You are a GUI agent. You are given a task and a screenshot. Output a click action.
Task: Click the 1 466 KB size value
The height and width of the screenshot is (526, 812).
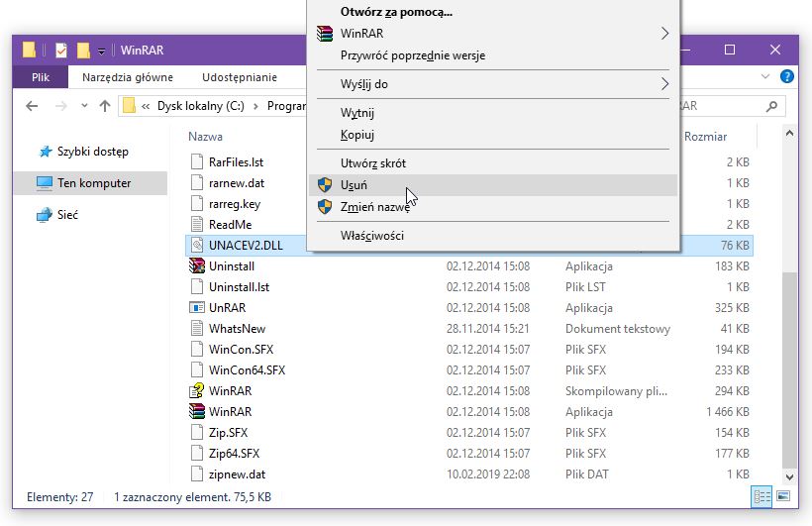coord(728,411)
